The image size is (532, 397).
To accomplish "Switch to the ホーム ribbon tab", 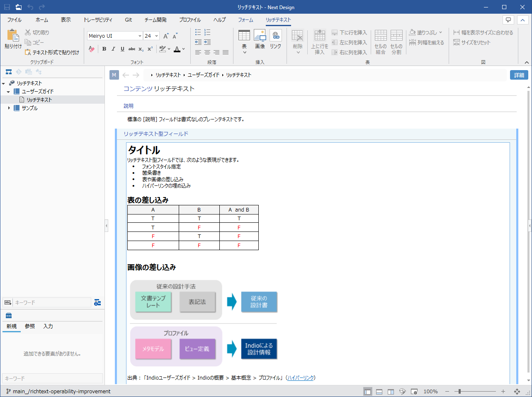I will (42, 20).
